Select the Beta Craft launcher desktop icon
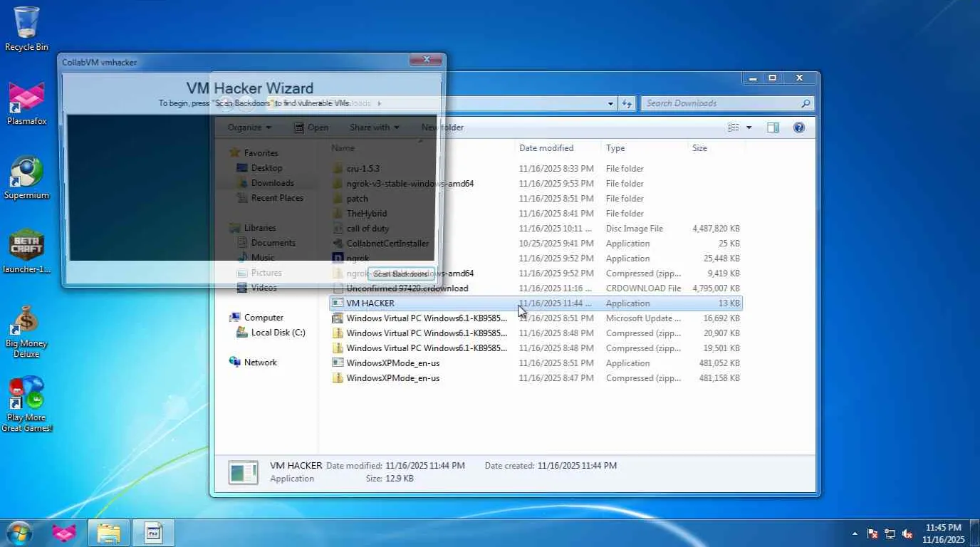 point(26,252)
